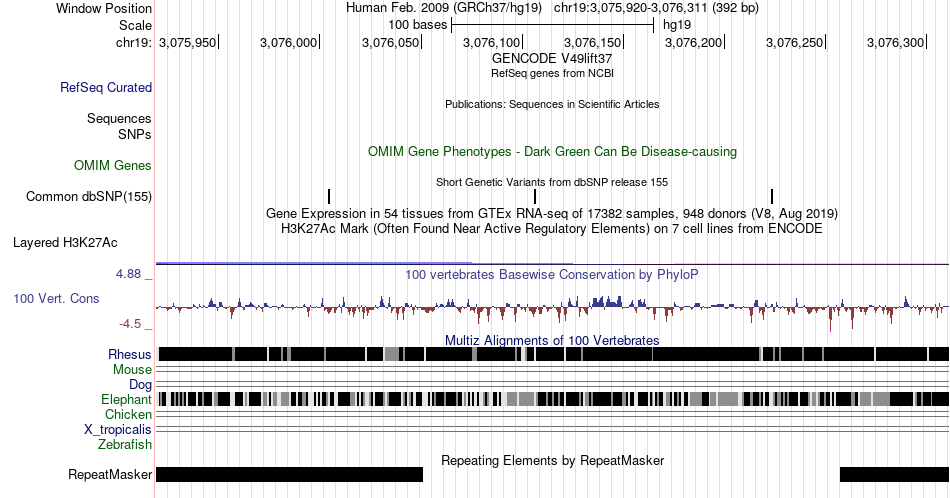Click the Scale label
Viewport: 950px width, 498px height.
135,25
